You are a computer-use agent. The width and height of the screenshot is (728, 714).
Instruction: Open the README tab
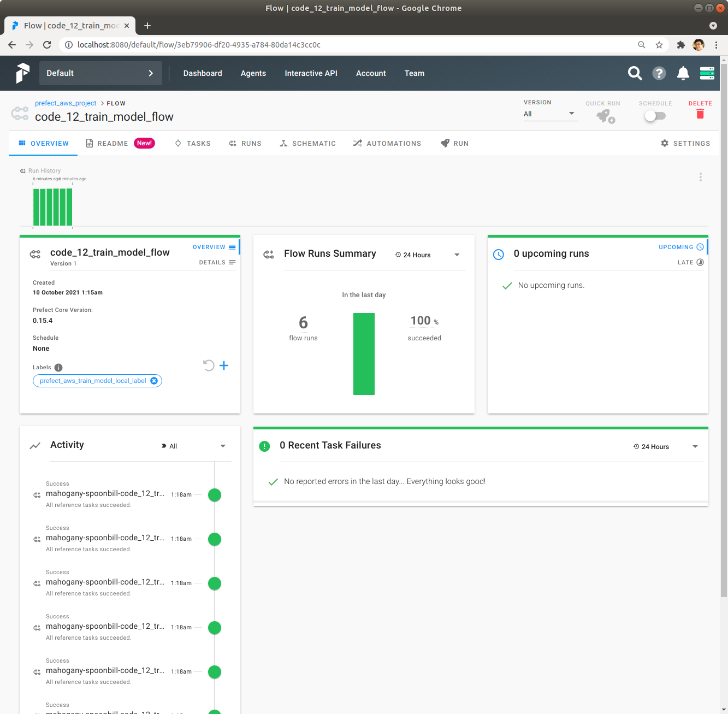[120, 143]
